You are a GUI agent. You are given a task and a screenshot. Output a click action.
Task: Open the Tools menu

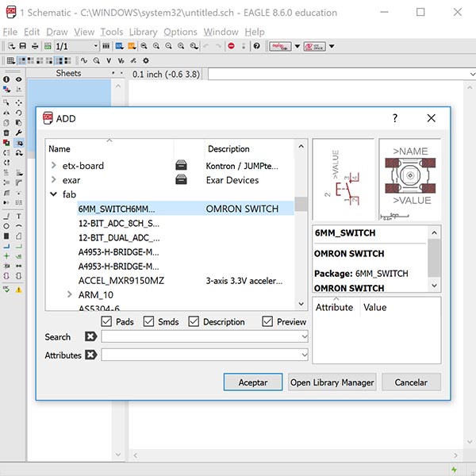pos(112,32)
